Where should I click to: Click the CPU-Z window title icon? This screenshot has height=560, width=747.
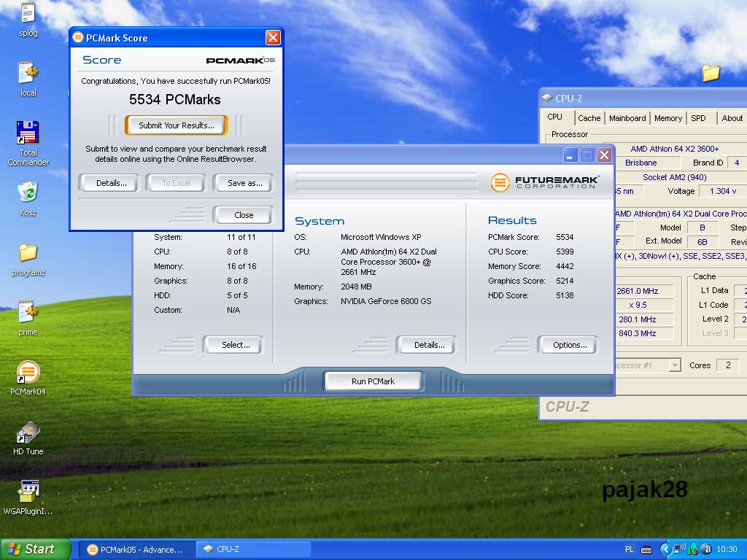[x=546, y=98]
